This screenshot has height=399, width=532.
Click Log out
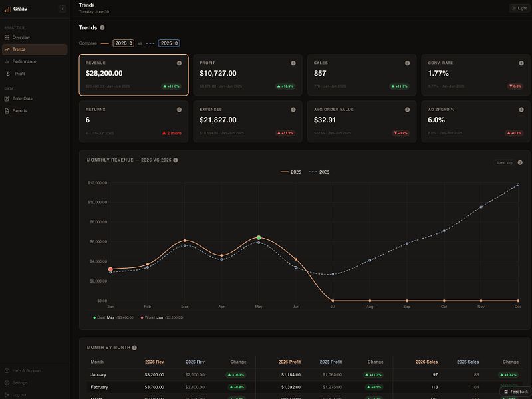point(35,394)
